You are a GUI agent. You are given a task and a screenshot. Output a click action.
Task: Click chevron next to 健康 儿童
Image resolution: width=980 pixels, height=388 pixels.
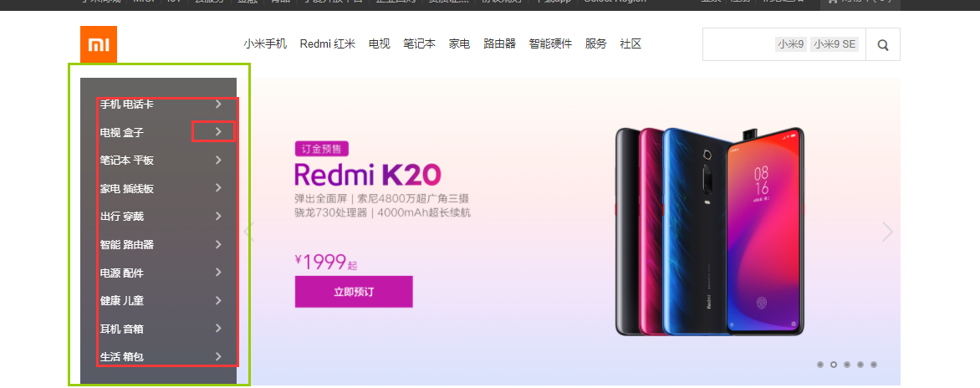[x=218, y=300]
